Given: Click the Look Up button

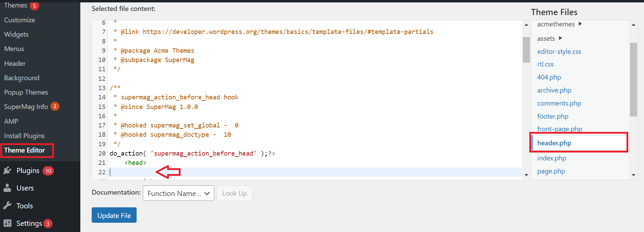Looking at the screenshot, I should pos(234,193).
